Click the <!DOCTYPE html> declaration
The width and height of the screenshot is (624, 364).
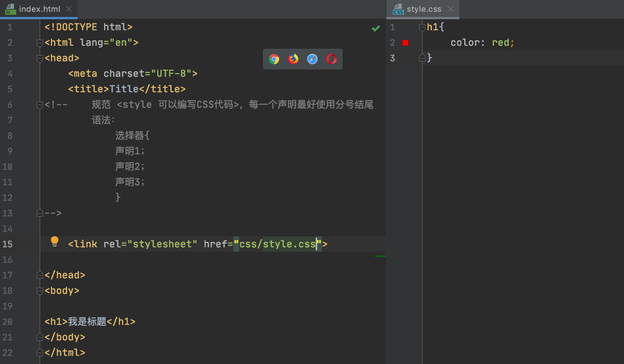pos(89,27)
